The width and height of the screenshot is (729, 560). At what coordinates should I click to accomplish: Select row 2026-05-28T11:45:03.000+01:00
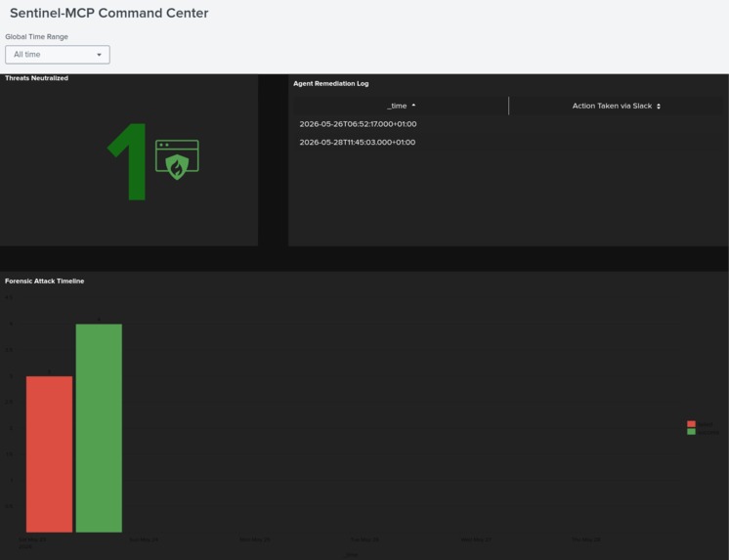coord(508,142)
